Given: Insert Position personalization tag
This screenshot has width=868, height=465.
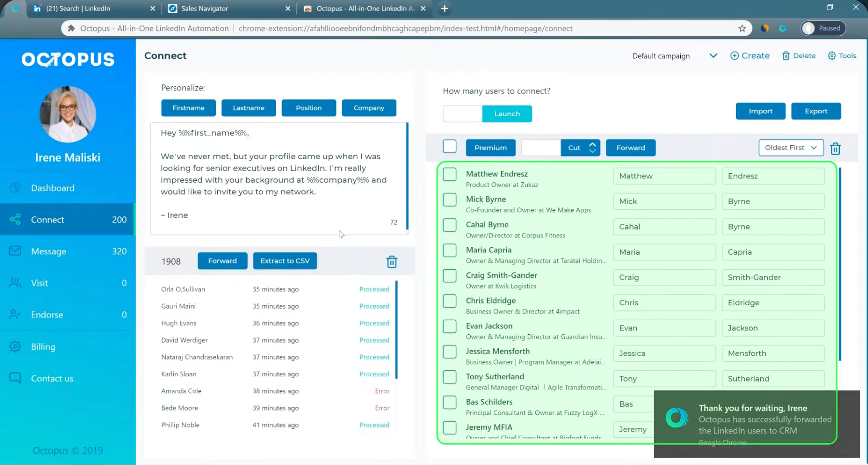Looking at the screenshot, I should (308, 108).
